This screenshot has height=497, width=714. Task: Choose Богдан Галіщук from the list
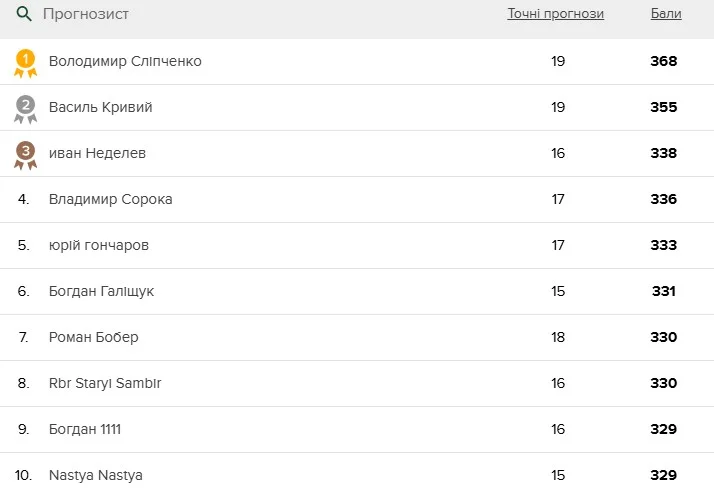[101, 291]
